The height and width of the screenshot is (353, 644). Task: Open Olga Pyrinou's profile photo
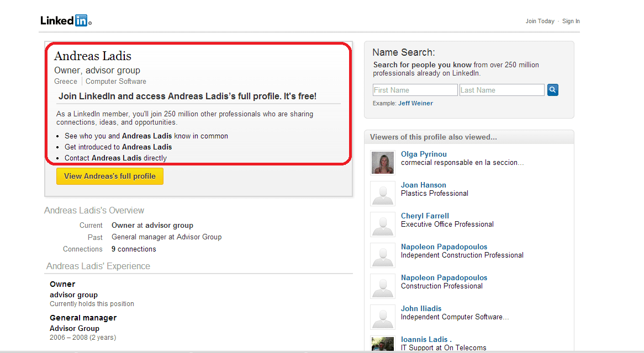click(x=382, y=162)
